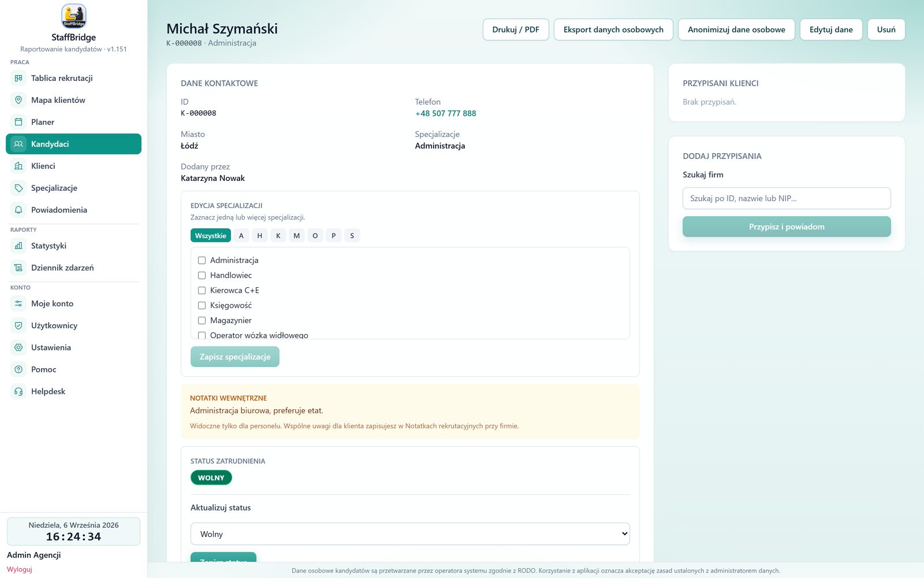Image resolution: width=924 pixels, height=578 pixels.
Task: Filter specializations by letter K
Action: tap(278, 235)
